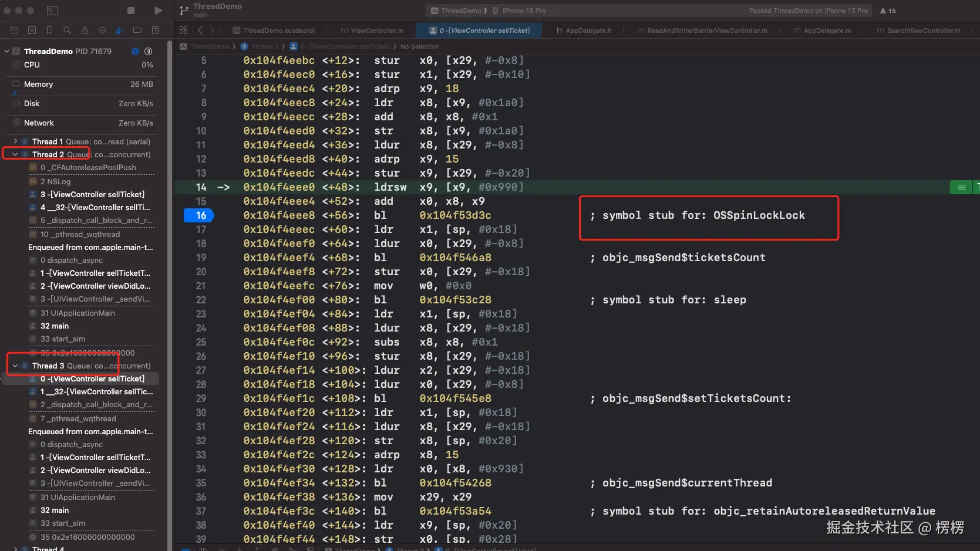This screenshot has width=980, height=551.
Task: Open the issues warning count indicator
Action: (888, 11)
